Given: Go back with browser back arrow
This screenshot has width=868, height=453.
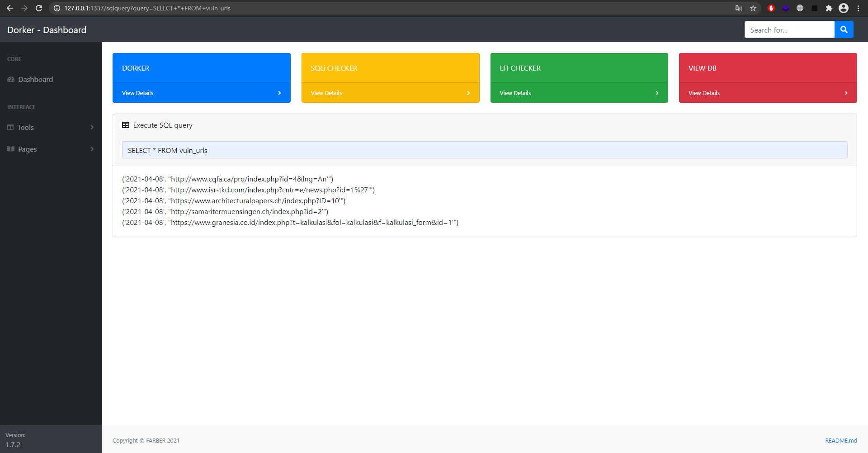Looking at the screenshot, I should point(10,8).
